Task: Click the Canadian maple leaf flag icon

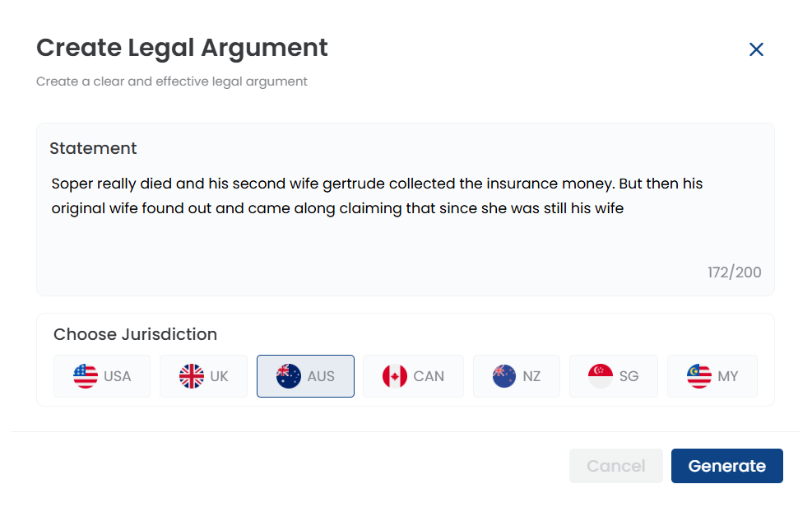Action: tap(395, 376)
